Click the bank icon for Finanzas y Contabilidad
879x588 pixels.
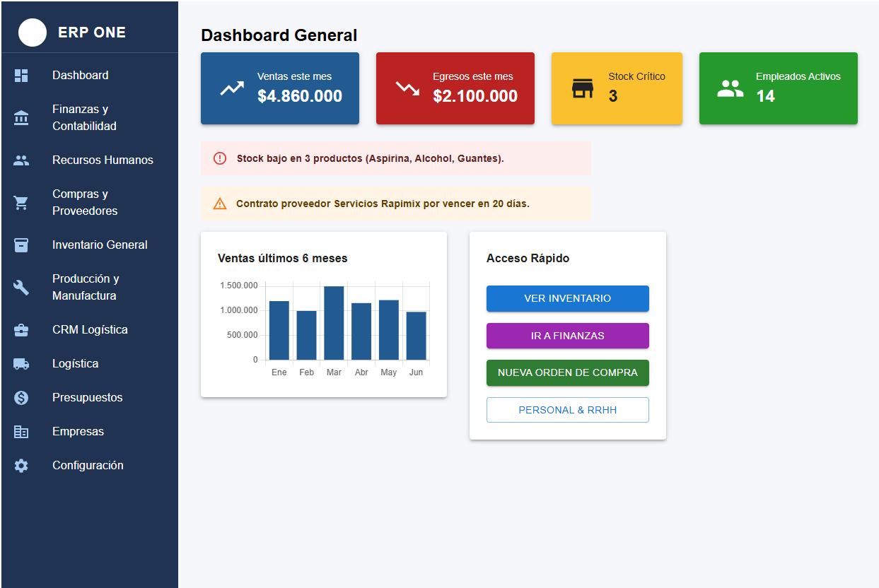click(21, 118)
